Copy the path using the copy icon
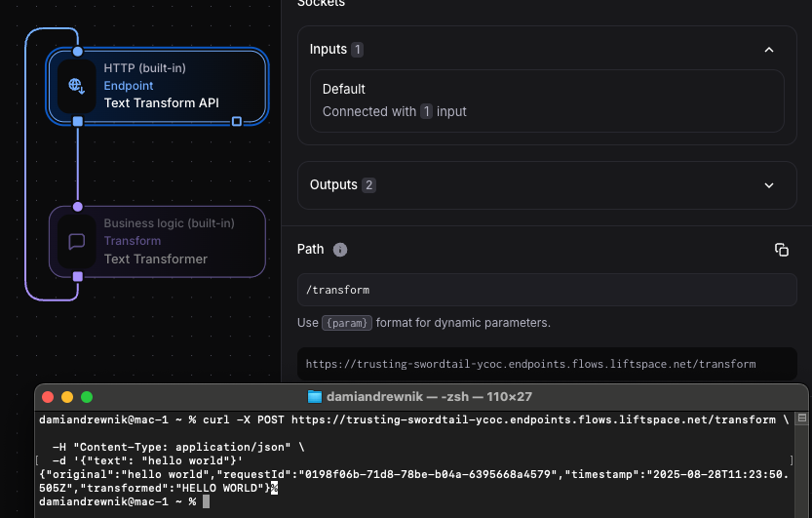The width and height of the screenshot is (812, 518). 782,250
